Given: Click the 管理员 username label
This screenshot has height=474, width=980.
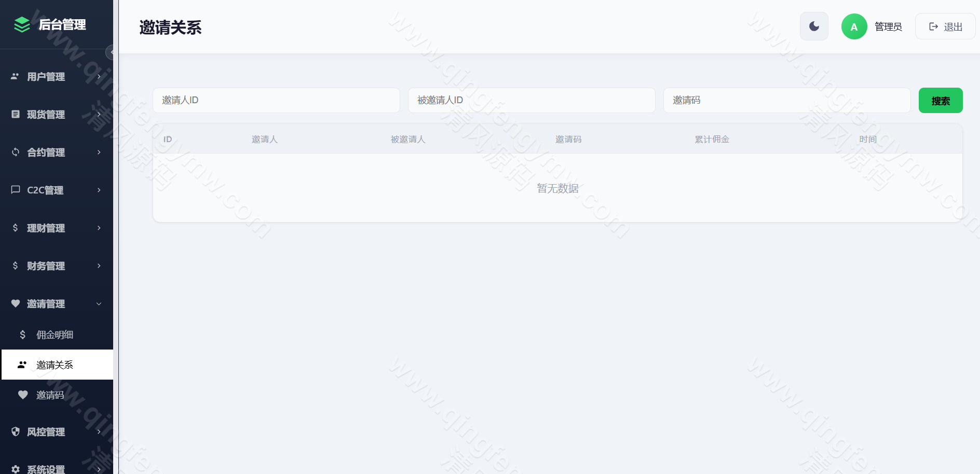Looking at the screenshot, I should coord(888,26).
